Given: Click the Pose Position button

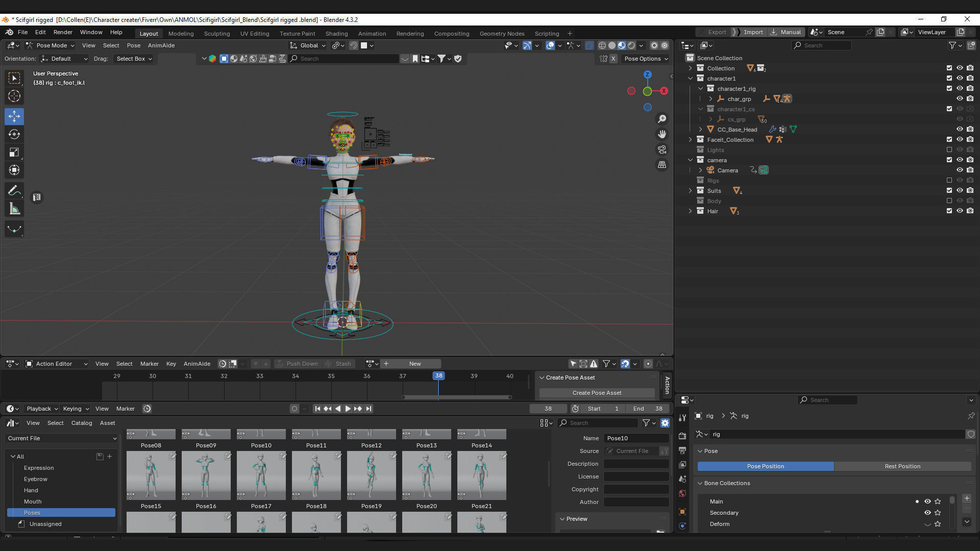Looking at the screenshot, I should point(766,466).
